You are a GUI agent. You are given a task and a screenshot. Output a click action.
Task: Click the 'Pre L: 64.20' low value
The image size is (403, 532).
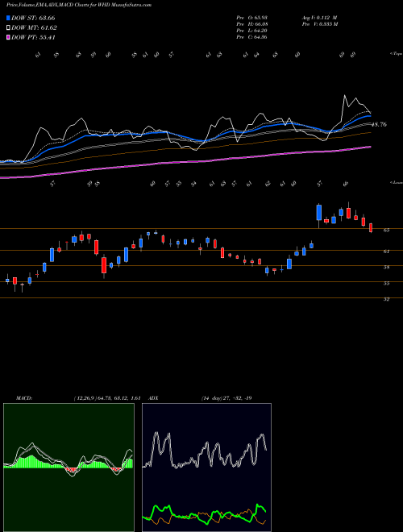[251, 31]
